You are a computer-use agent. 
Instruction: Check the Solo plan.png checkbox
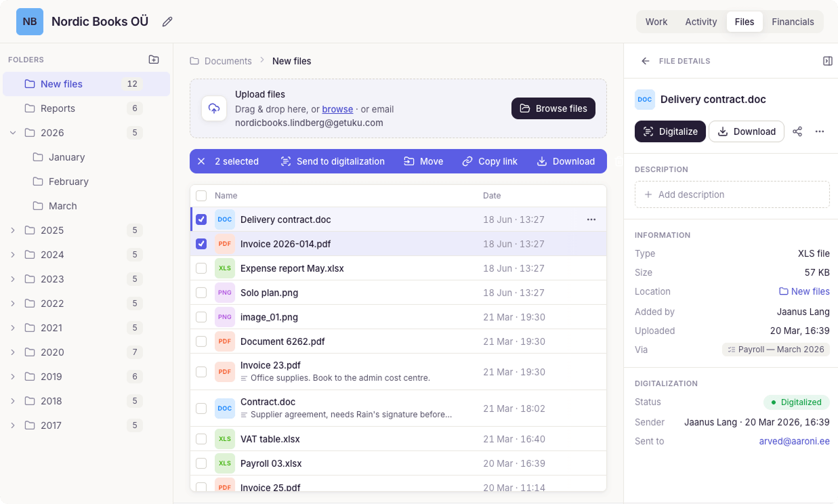click(x=201, y=293)
